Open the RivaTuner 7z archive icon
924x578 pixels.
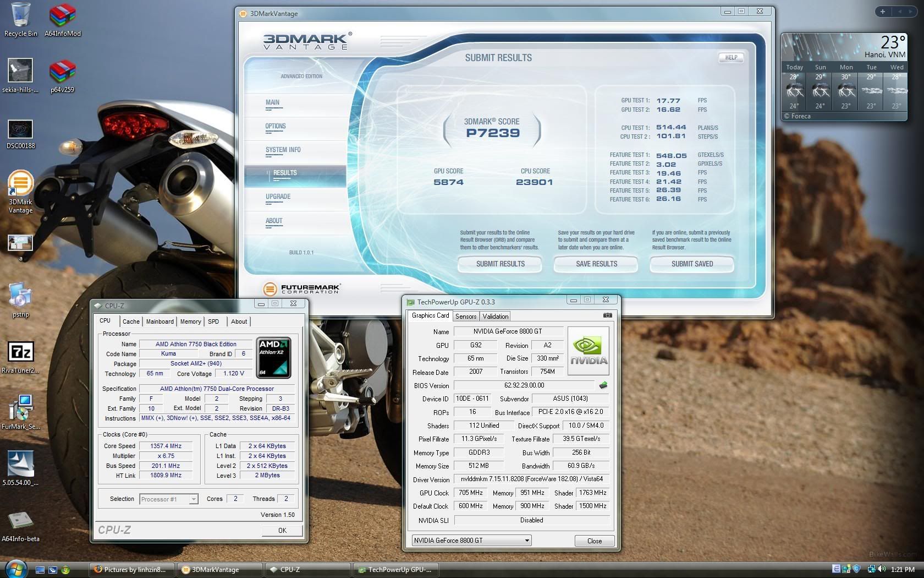[20, 357]
